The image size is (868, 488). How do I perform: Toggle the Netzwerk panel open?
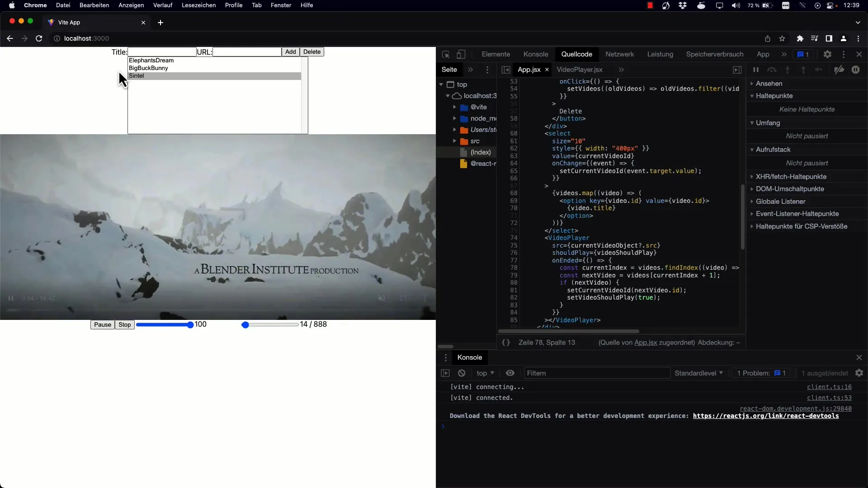(619, 54)
